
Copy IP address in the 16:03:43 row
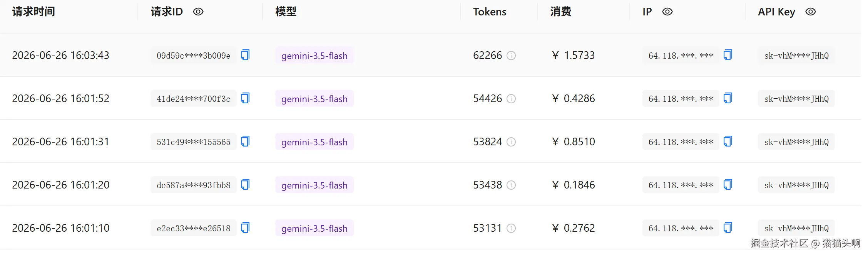(x=728, y=55)
